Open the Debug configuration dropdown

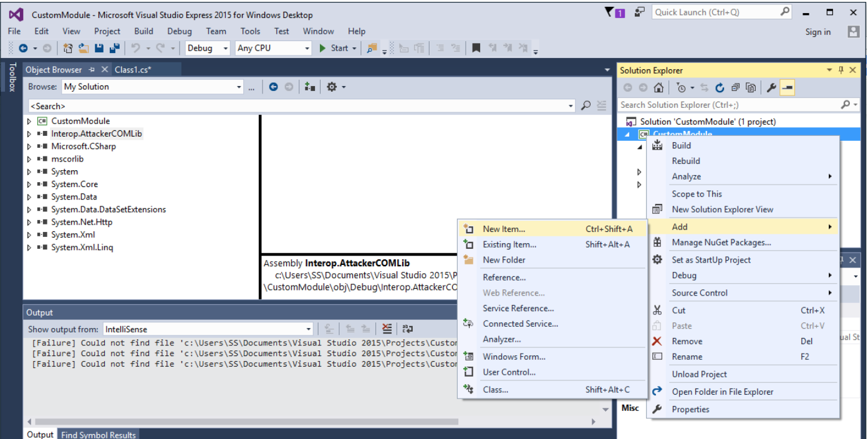pos(225,48)
